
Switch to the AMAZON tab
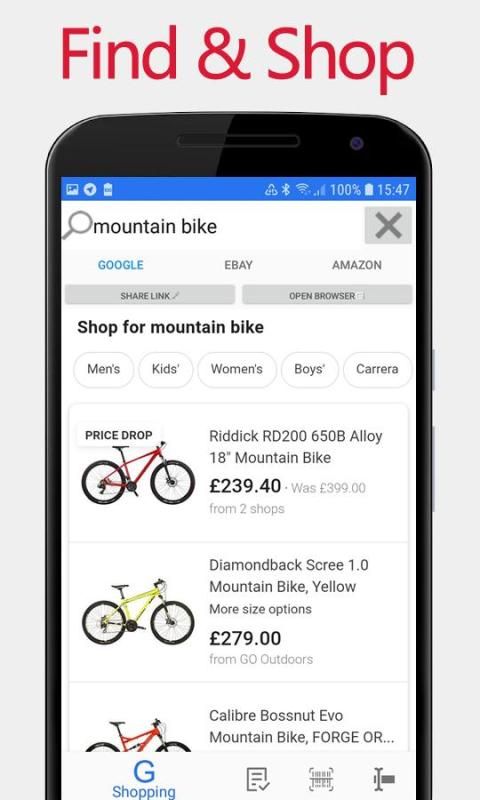coord(357,265)
